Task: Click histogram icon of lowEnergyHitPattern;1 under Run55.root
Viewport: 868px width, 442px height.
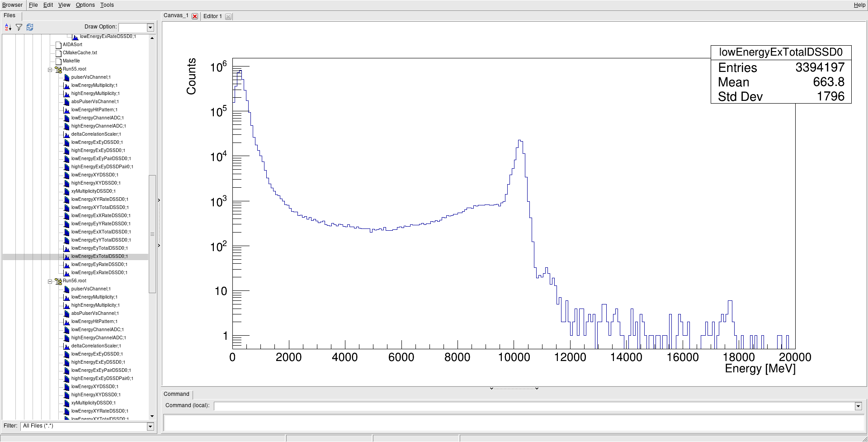Action: point(66,110)
